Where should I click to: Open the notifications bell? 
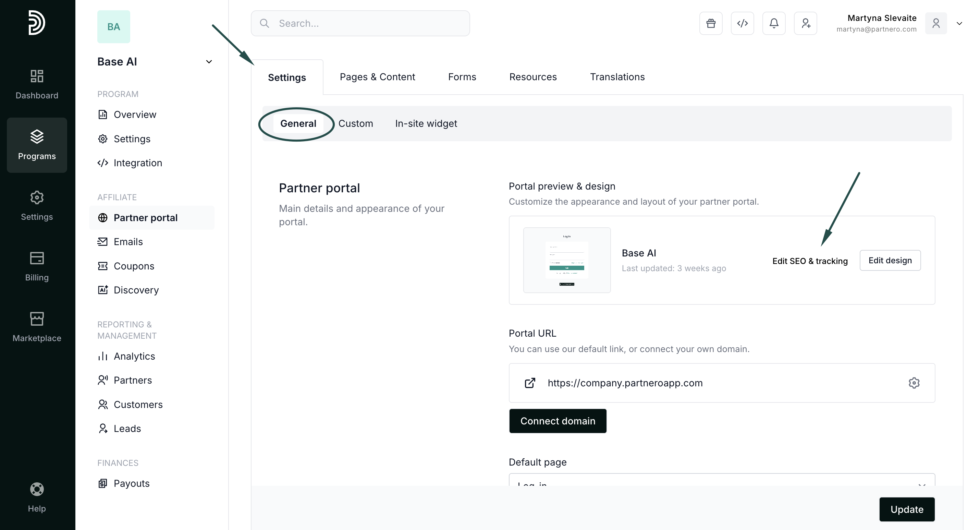(x=774, y=24)
